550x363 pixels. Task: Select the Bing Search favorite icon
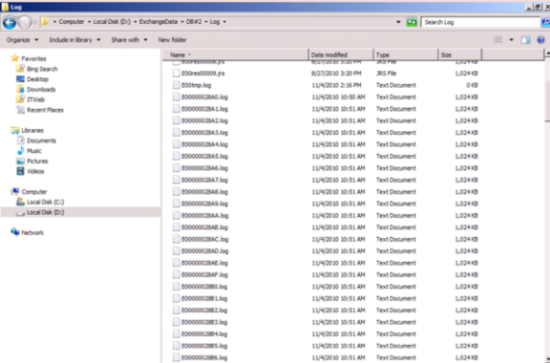click(20, 69)
